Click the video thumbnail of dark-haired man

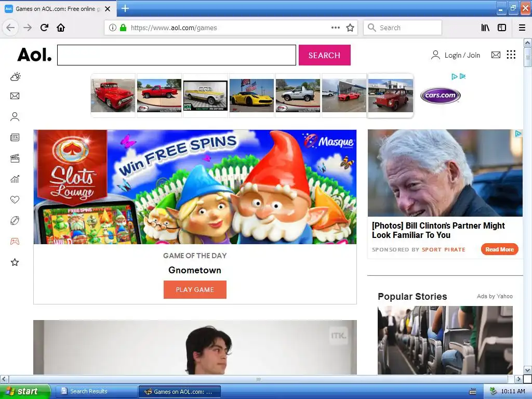click(195, 347)
